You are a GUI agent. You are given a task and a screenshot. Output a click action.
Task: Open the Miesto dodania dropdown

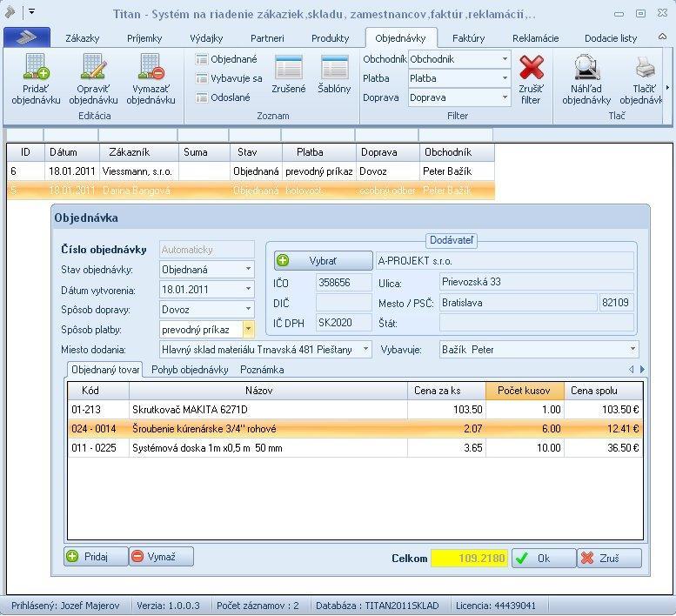coord(365,349)
